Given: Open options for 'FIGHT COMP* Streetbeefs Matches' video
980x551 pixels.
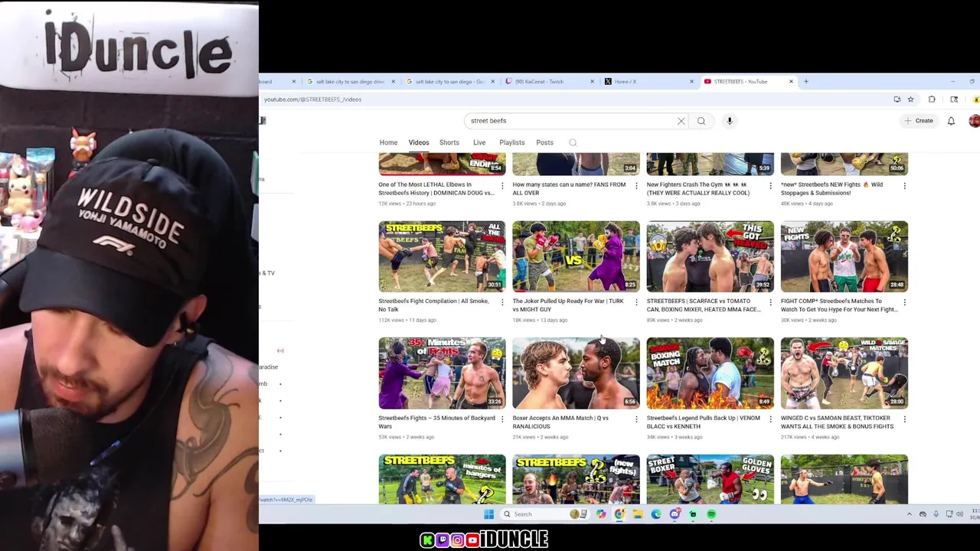Looking at the screenshot, I should [x=904, y=302].
